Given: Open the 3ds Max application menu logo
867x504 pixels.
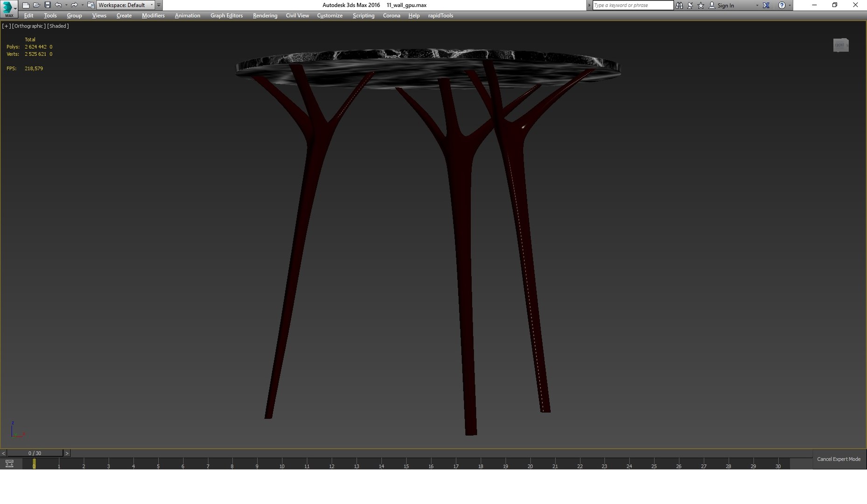Looking at the screenshot, I should pyautogui.click(x=8, y=9).
